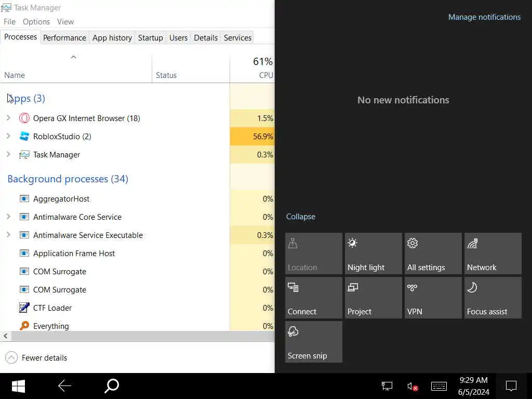Expand the Task Manager process row
The image size is (532, 399).
point(8,154)
